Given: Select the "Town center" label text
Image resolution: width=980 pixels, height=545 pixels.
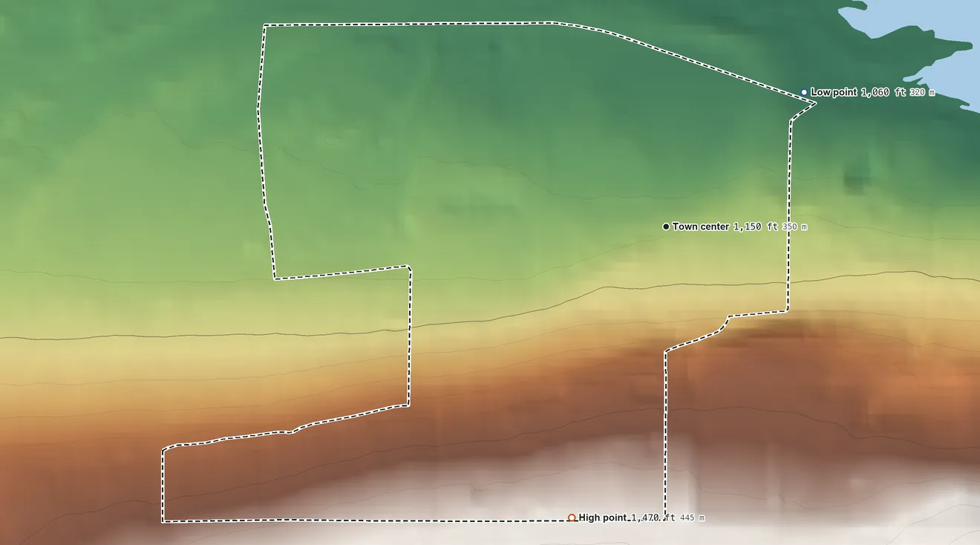Looking at the screenshot, I should click(701, 226).
